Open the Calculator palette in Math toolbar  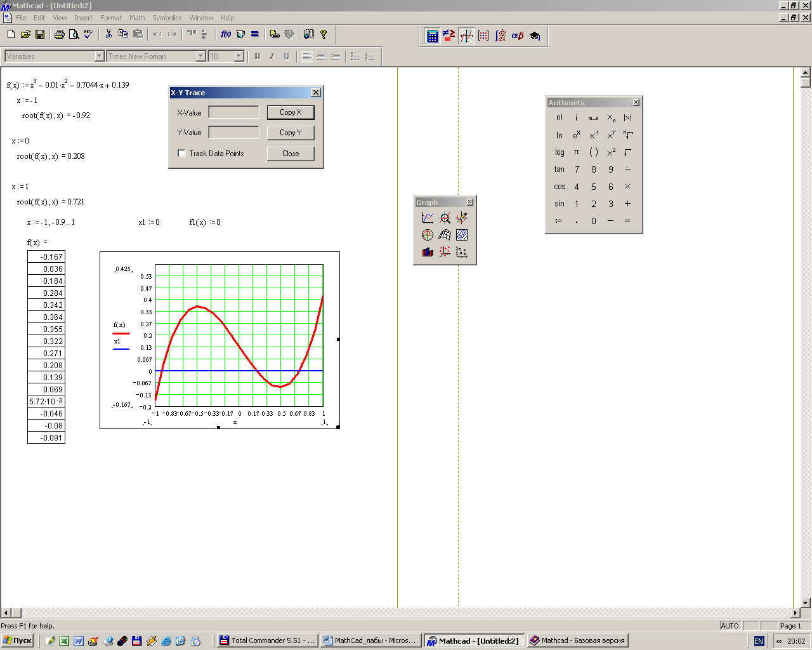[432, 36]
